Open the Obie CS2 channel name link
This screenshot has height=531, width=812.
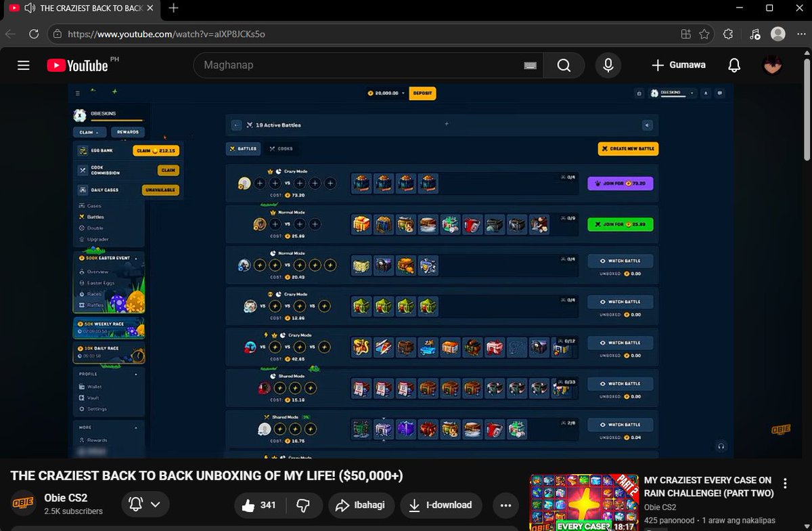point(66,498)
